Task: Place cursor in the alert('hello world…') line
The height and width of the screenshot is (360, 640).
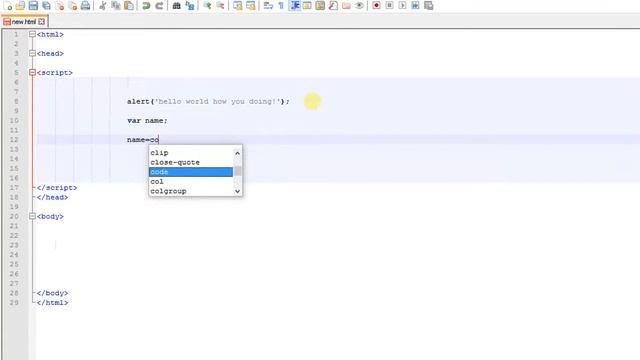Action: click(208, 101)
